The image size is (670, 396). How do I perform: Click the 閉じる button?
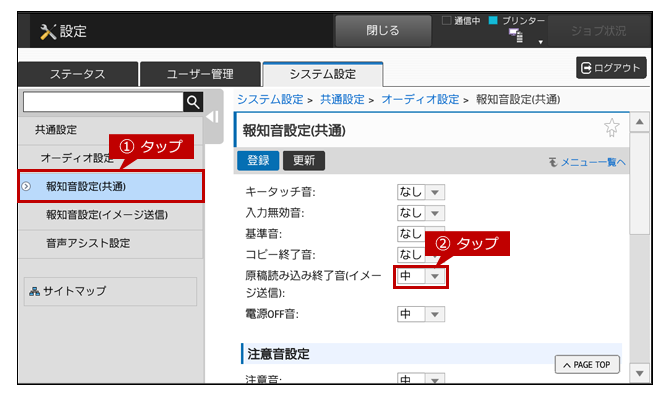[383, 31]
